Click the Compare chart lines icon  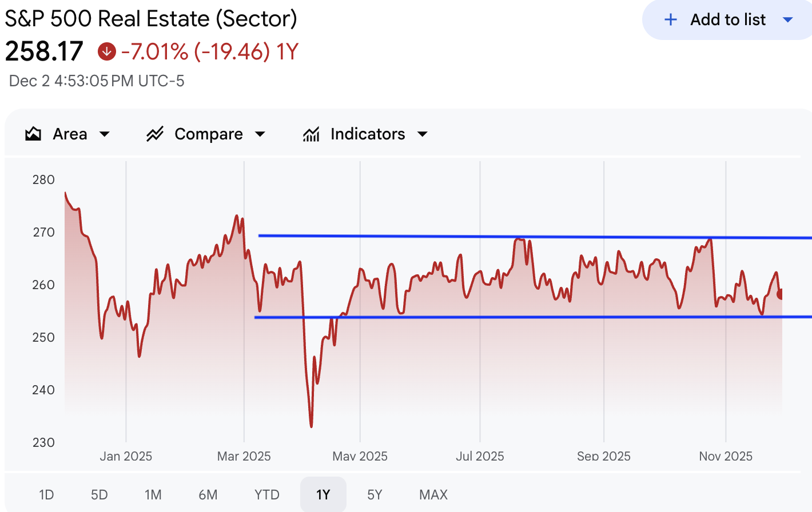point(155,134)
